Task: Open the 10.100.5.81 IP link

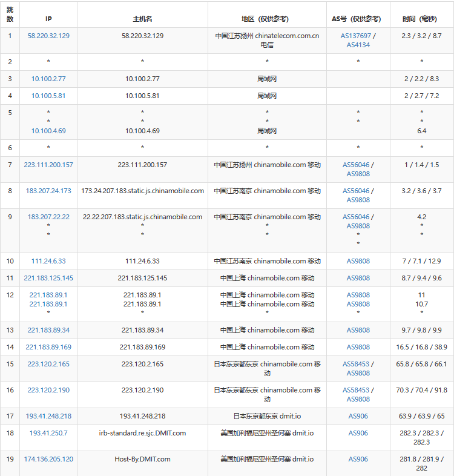Action: [48, 96]
